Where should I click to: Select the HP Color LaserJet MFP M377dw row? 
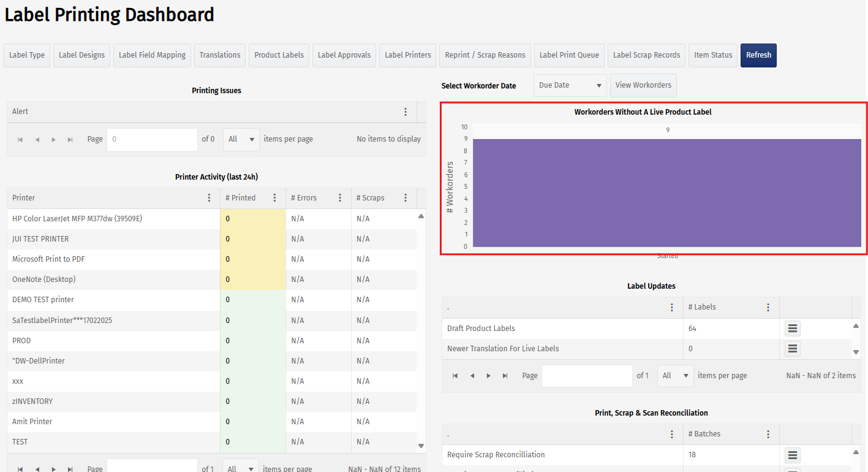click(212, 219)
